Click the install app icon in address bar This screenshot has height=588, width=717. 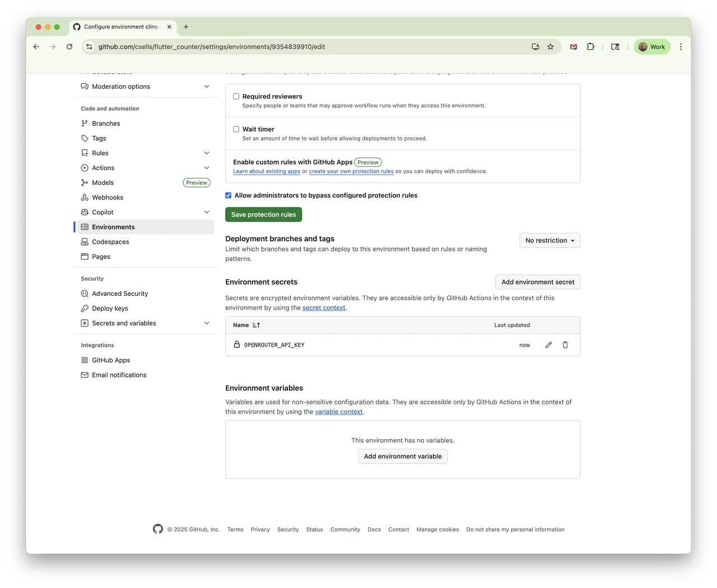pyautogui.click(x=536, y=47)
